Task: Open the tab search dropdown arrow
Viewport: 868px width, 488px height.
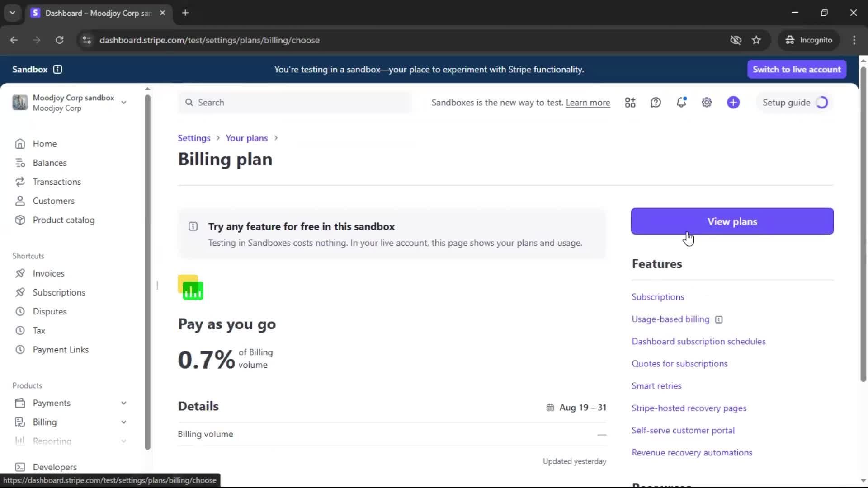Action: click(x=13, y=13)
